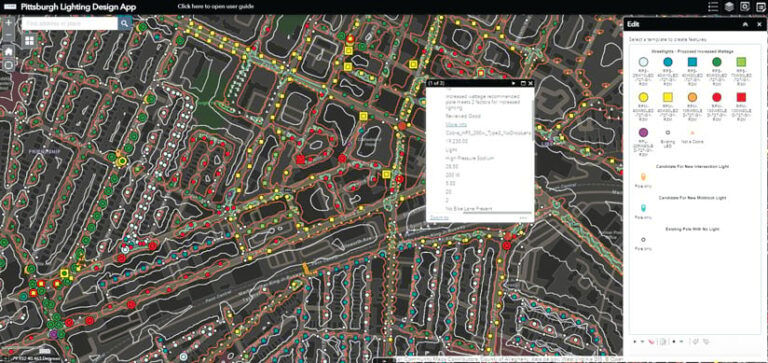
Task: Open the layer list widget in header
Action: point(729,6)
